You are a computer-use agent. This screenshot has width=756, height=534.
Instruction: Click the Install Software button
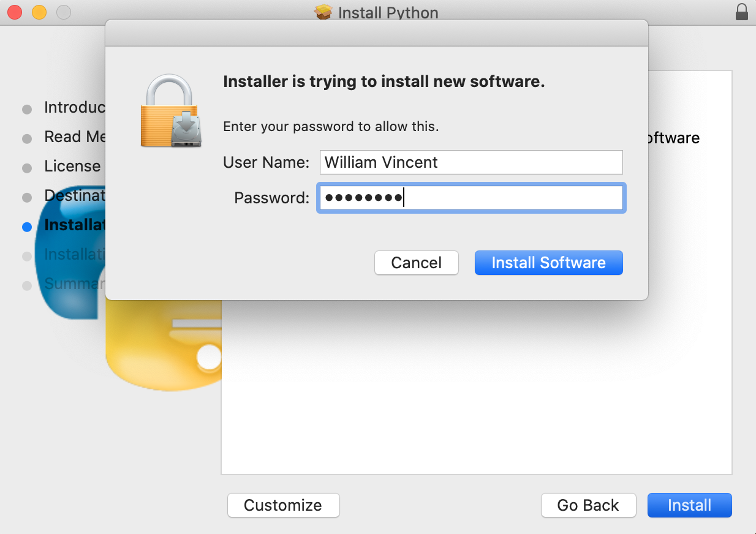(548, 263)
